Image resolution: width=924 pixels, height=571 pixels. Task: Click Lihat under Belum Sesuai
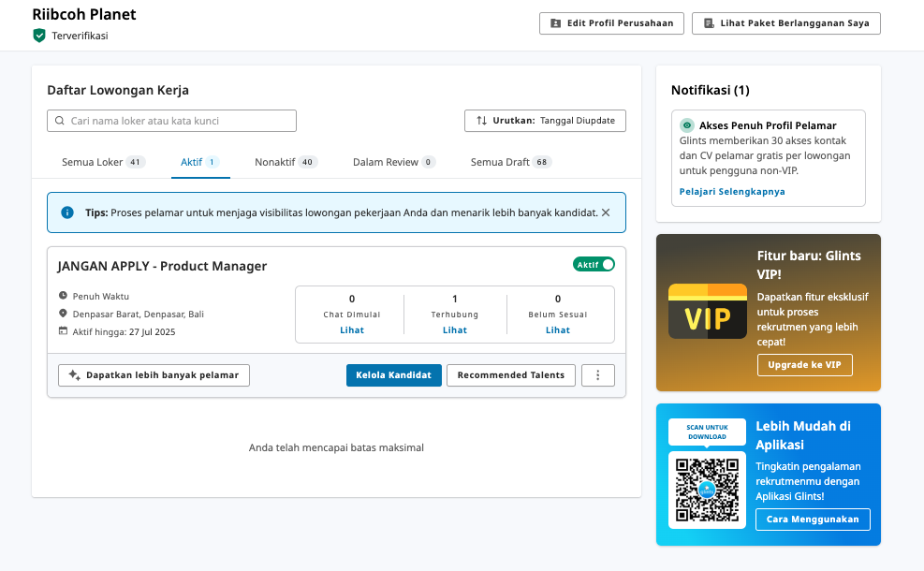click(557, 330)
